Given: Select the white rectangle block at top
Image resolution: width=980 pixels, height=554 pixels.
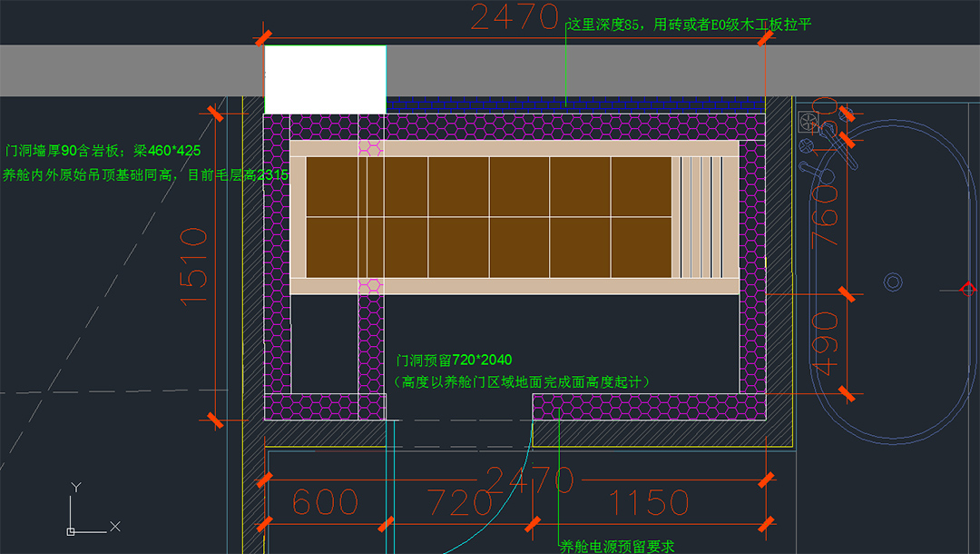Looking at the screenshot, I should click(325, 79).
